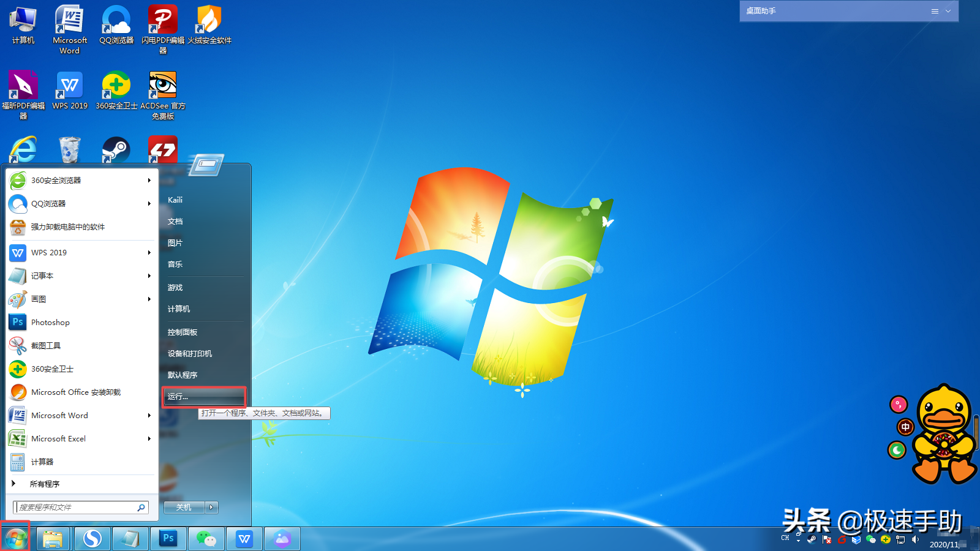Expand QQ浏览器 jump list arrow

coord(149,203)
